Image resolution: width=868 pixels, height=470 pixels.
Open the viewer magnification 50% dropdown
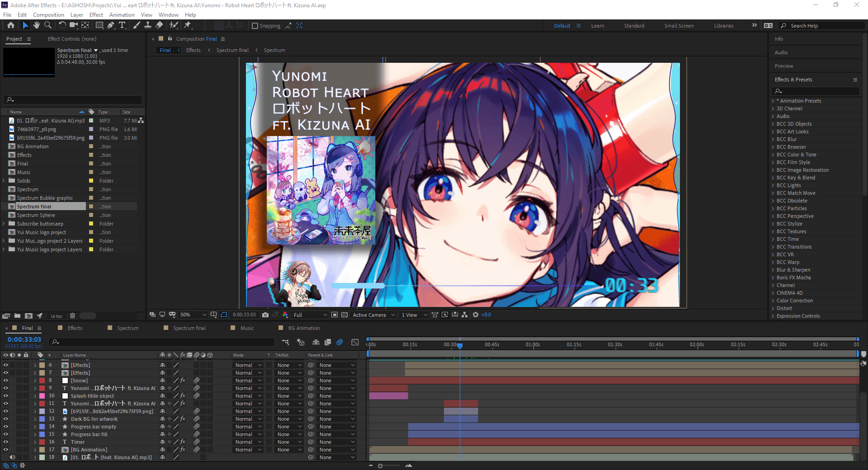coord(193,315)
